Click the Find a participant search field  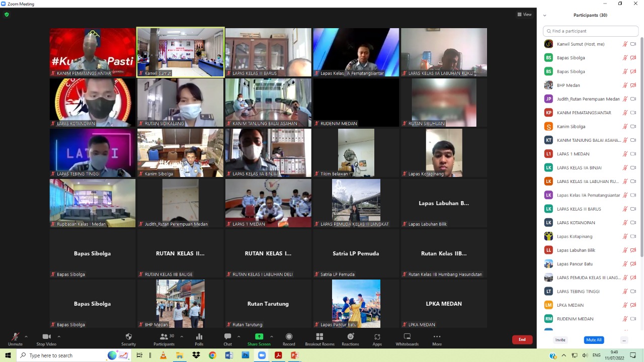[591, 31]
